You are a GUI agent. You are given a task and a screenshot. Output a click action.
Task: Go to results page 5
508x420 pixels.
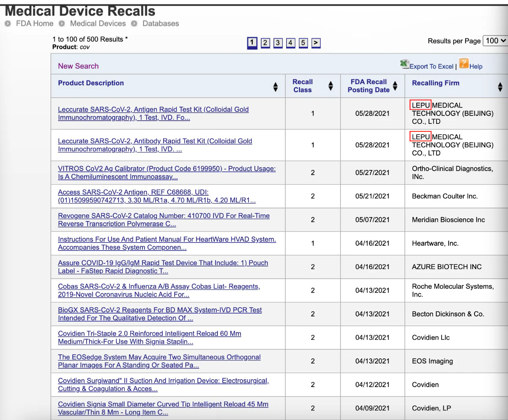tap(304, 42)
